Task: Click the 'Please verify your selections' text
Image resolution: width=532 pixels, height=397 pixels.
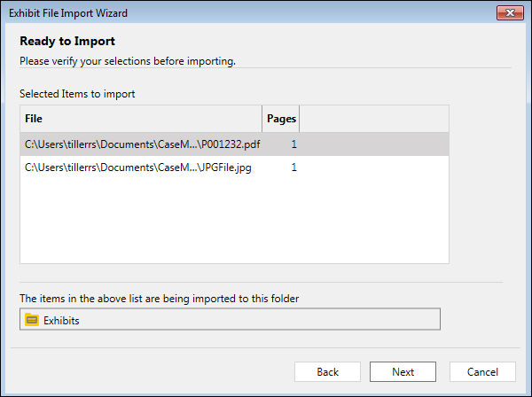Action: [x=128, y=61]
